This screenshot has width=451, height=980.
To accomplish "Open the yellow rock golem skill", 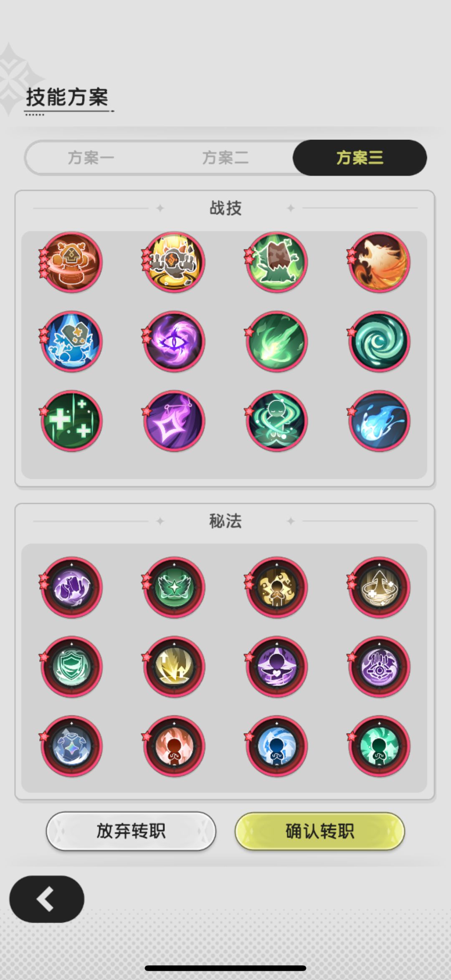I will (x=174, y=262).
